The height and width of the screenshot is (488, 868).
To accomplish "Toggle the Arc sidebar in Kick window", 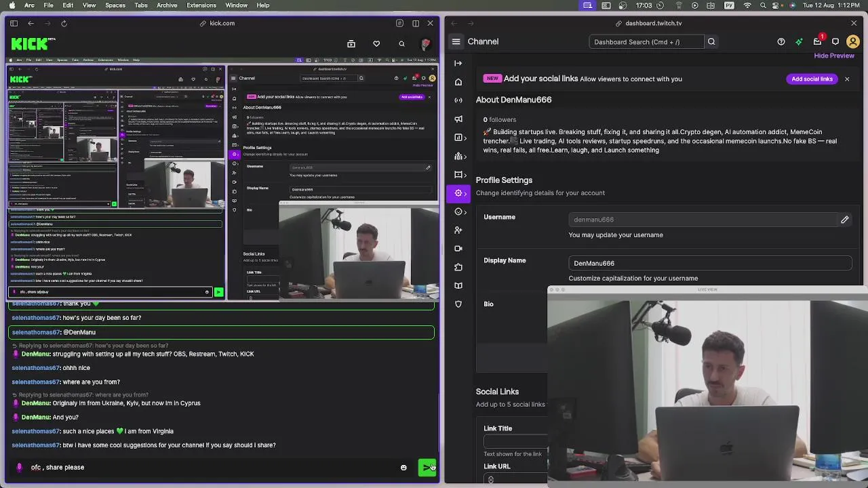I will tap(14, 23).
